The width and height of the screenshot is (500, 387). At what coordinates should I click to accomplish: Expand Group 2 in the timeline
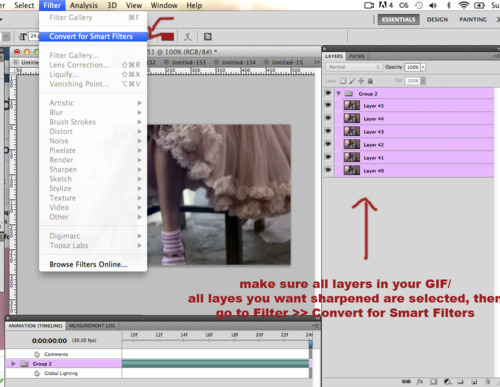coord(13,364)
